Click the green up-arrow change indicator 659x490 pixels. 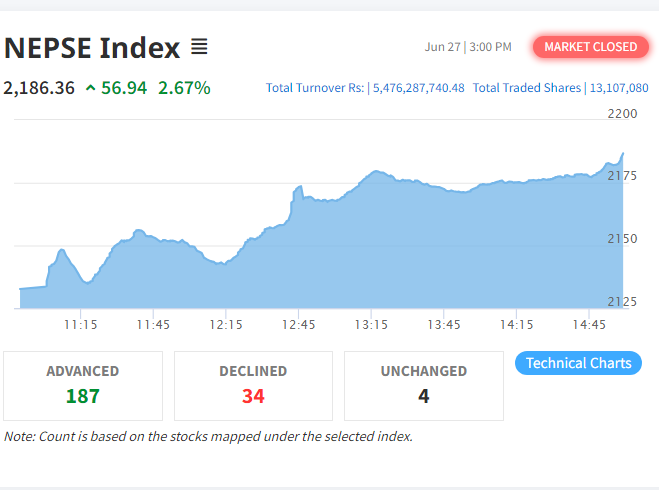(90, 88)
